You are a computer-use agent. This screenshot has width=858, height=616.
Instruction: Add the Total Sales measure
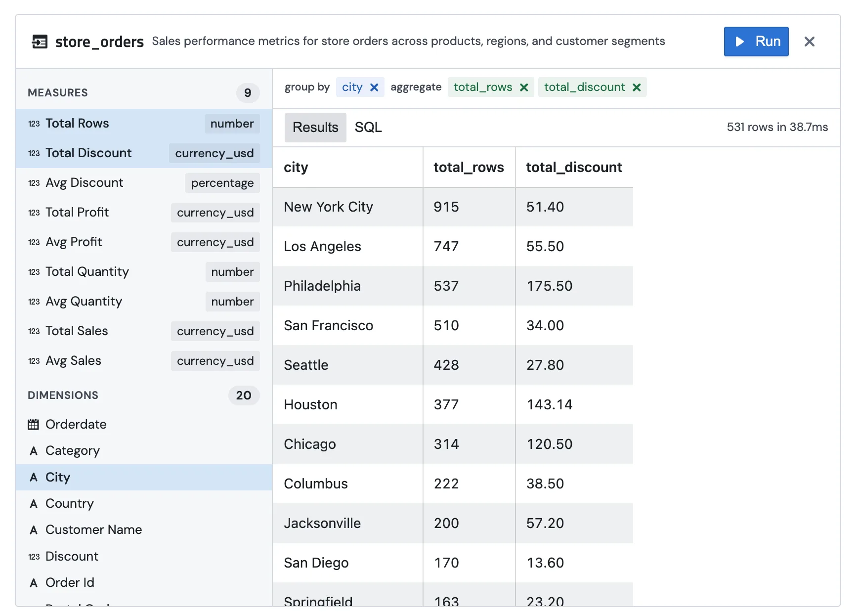click(x=144, y=331)
